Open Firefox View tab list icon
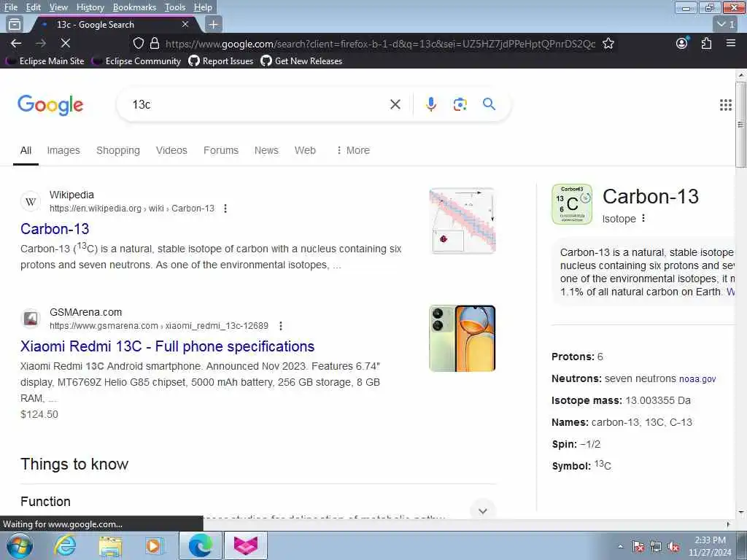This screenshot has height=560, width=747. (x=15, y=24)
